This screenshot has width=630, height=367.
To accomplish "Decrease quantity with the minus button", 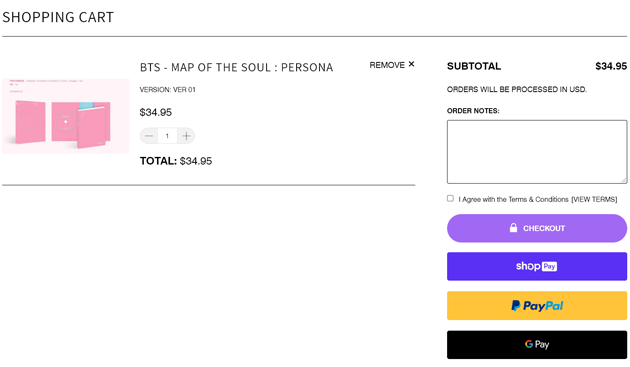I will pos(149,136).
